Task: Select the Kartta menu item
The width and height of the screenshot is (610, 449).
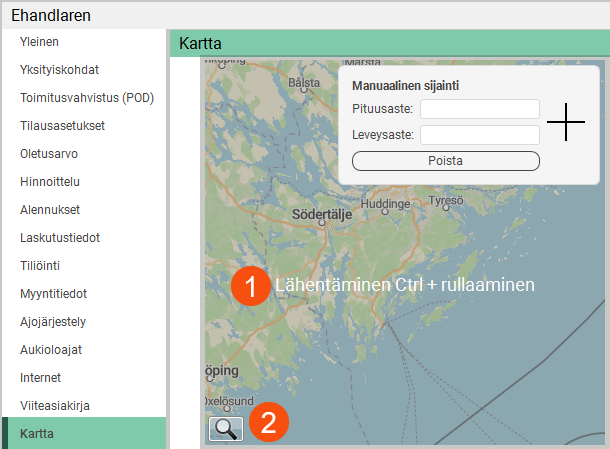Action: coord(37,434)
